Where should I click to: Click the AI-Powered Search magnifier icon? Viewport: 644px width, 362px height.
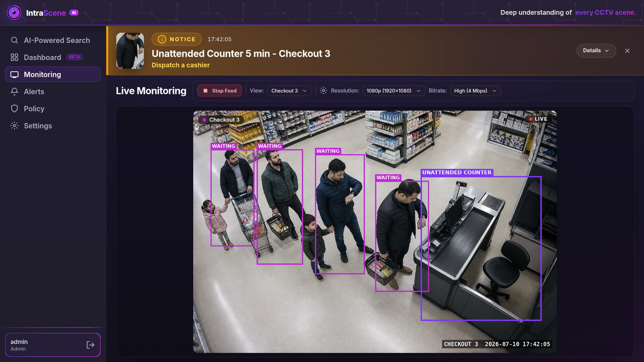pos(14,40)
